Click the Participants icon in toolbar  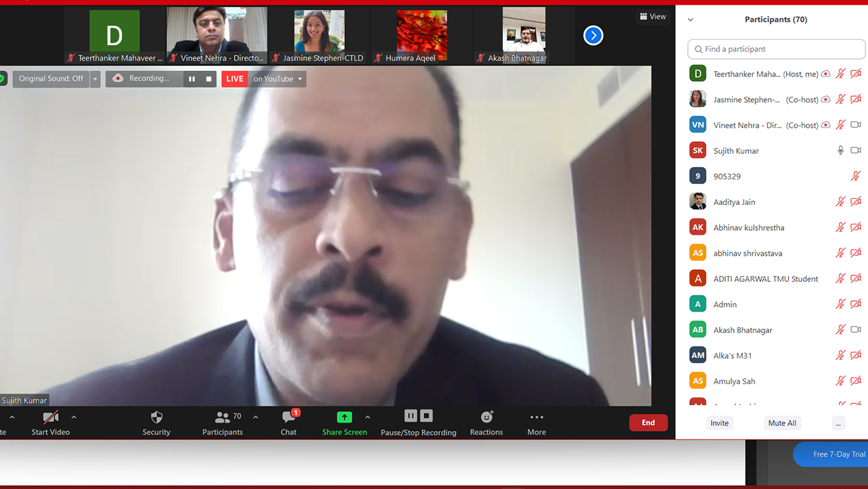[x=223, y=417]
